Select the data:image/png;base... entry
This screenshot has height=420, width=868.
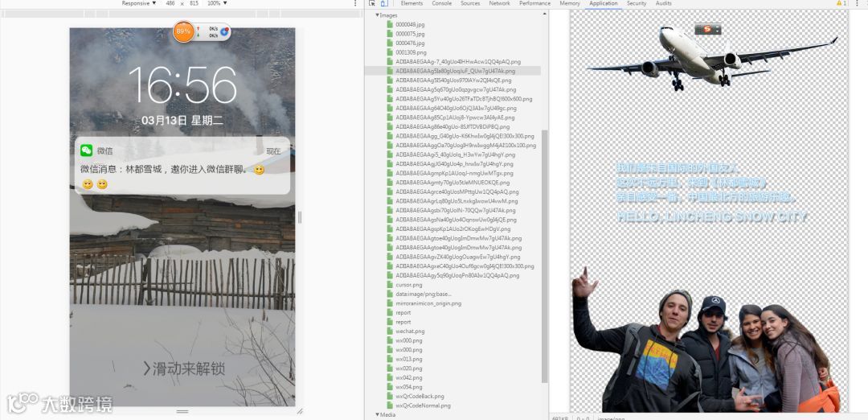424,294
